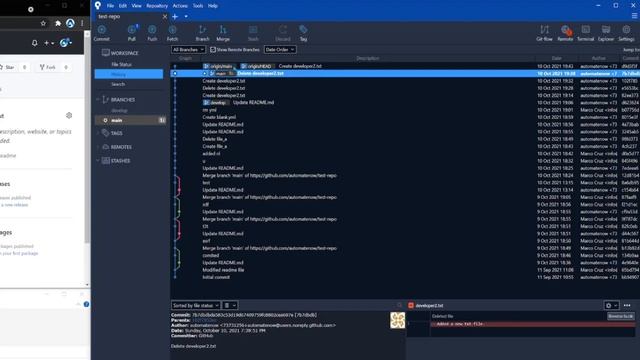
Task: Expand the TAGS section
Action: [x=98, y=133]
